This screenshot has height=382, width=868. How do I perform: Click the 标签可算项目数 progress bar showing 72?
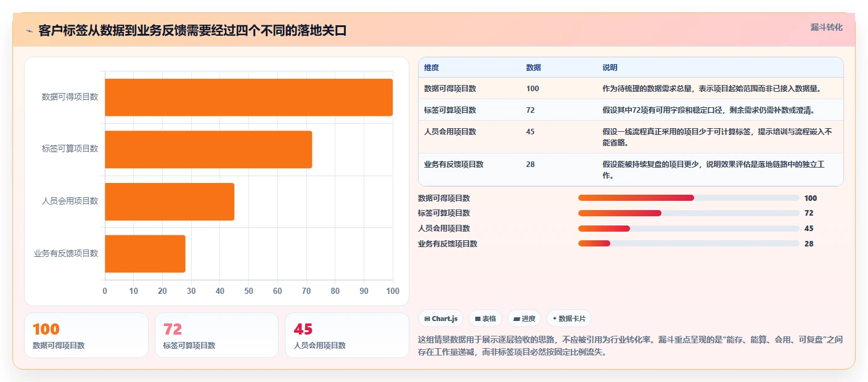(x=689, y=213)
